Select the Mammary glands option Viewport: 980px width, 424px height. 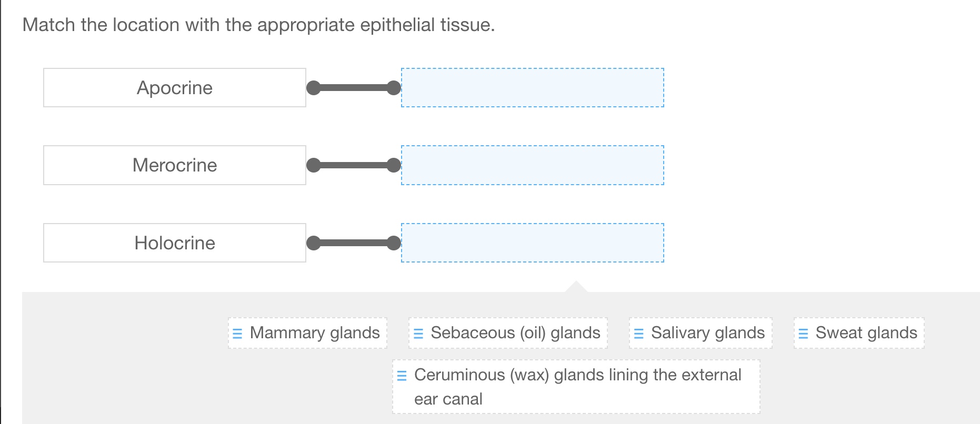click(x=308, y=333)
